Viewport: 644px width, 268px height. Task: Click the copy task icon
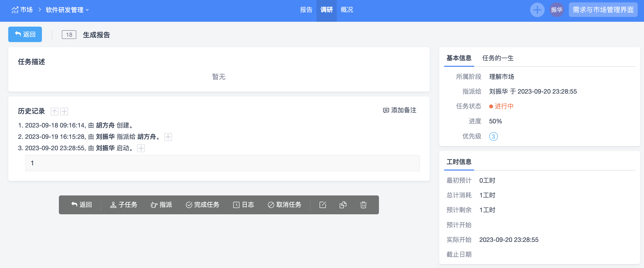point(343,205)
